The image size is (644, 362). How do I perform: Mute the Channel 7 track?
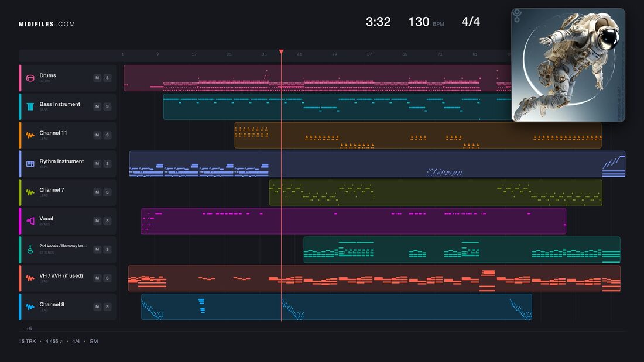click(x=97, y=192)
